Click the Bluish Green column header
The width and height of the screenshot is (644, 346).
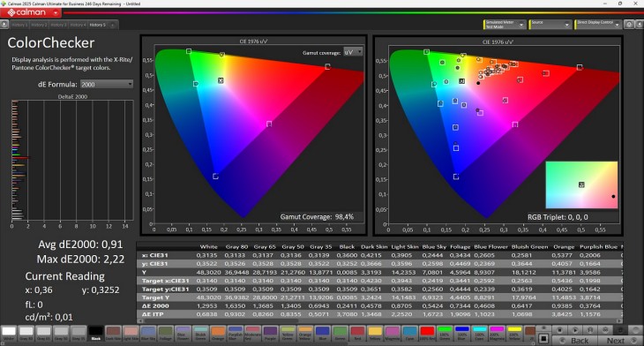tap(529, 247)
